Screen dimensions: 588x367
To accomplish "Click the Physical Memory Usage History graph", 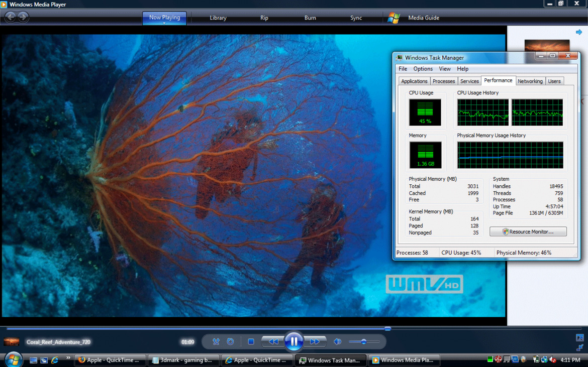I will pos(510,155).
